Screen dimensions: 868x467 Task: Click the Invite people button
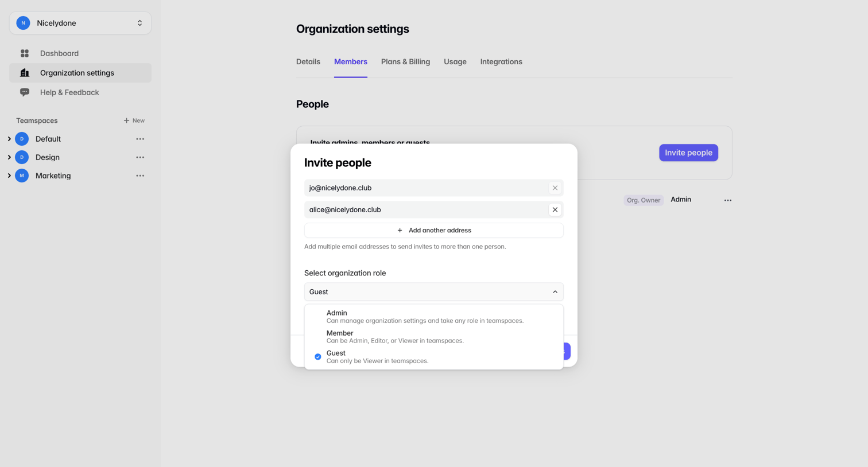point(688,153)
